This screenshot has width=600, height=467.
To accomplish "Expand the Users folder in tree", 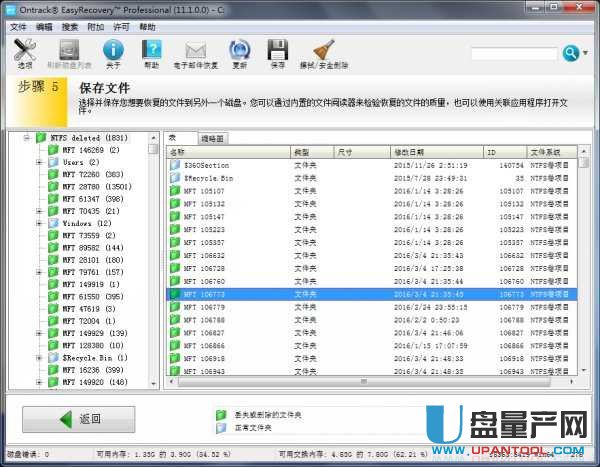I will point(38,162).
